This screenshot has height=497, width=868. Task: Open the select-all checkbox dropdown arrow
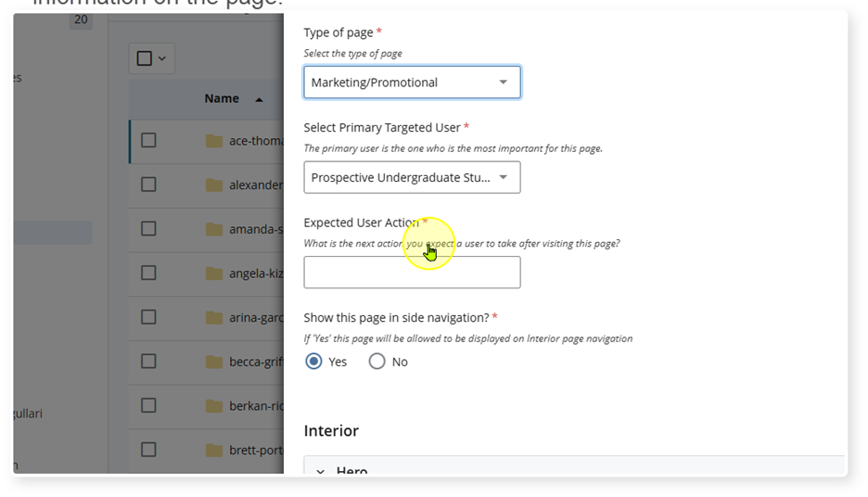coord(162,58)
